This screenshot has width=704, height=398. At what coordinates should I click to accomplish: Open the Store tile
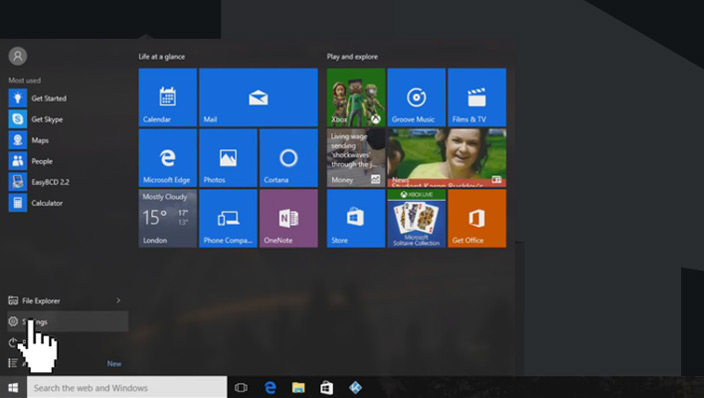point(356,218)
